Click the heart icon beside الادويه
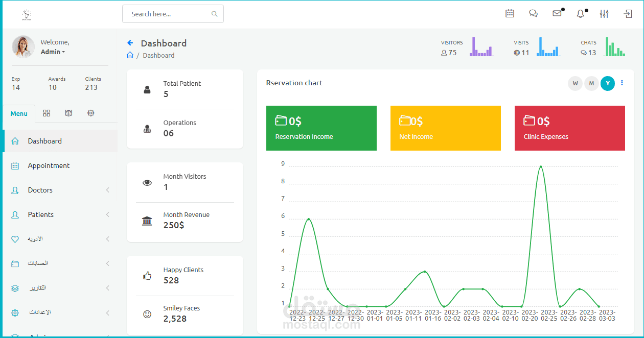 15,239
